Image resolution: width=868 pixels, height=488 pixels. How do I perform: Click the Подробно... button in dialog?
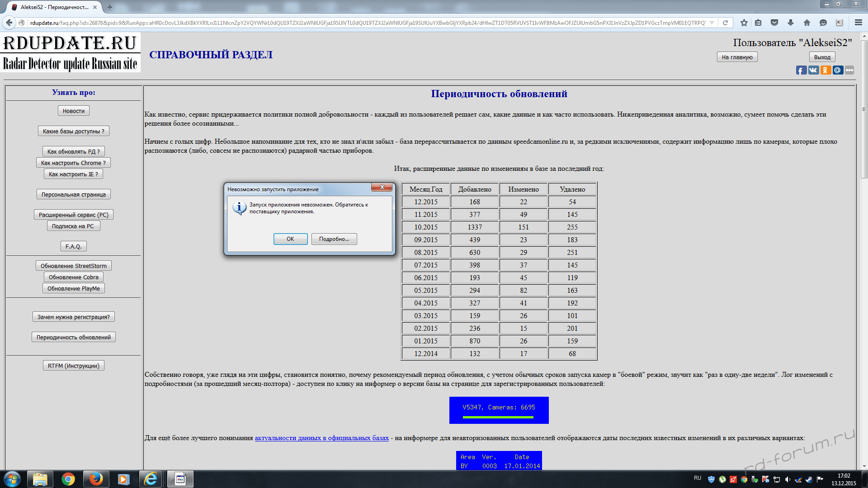(334, 239)
